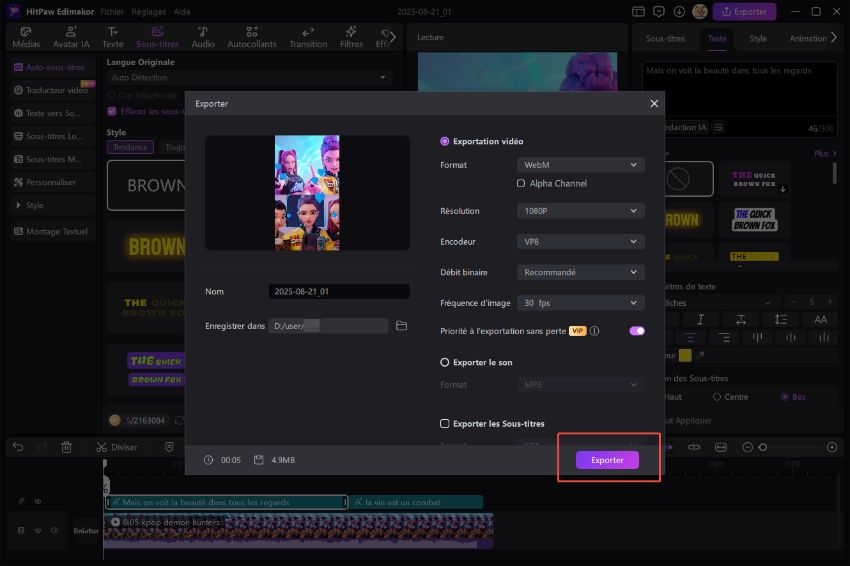Click the Nom filename input field
Viewport: 850px width, 566px height.
tap(338, 292)
